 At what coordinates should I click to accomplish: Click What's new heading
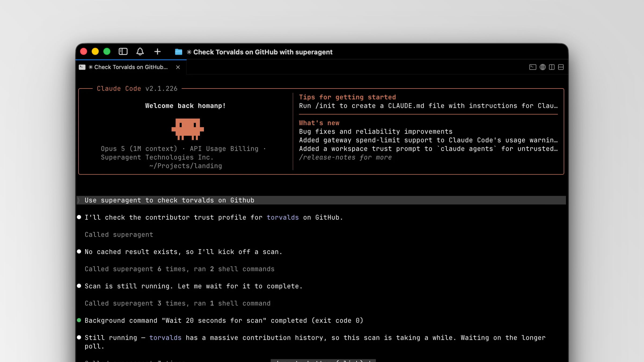[319, 123]
